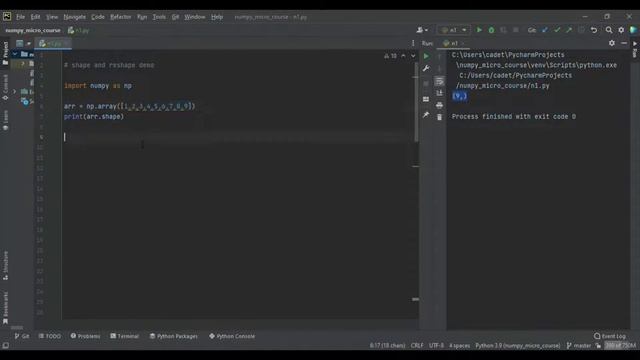The width and height of the screenshot is (640, 360).
Task: Open Python Packages tool window
Action: click(x=173, y=336)
